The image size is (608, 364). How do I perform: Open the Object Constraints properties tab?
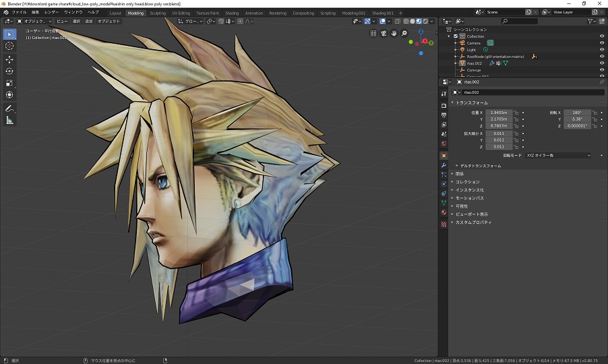[x=444, y=193]
